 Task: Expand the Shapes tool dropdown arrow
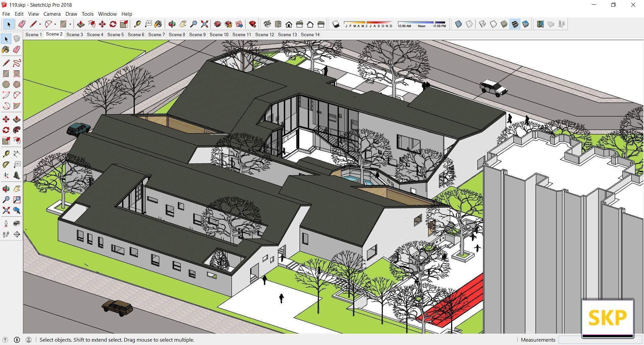tap(70, 24)
